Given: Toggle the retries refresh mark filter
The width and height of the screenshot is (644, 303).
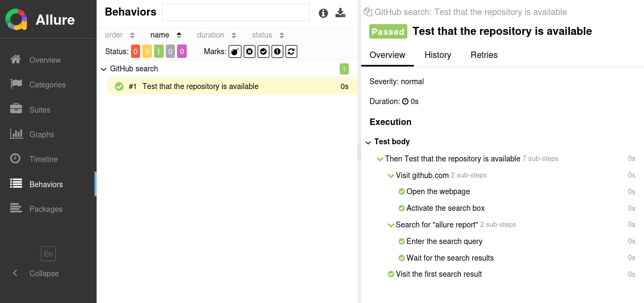Looking at the screenshot, I should point(291,51).
